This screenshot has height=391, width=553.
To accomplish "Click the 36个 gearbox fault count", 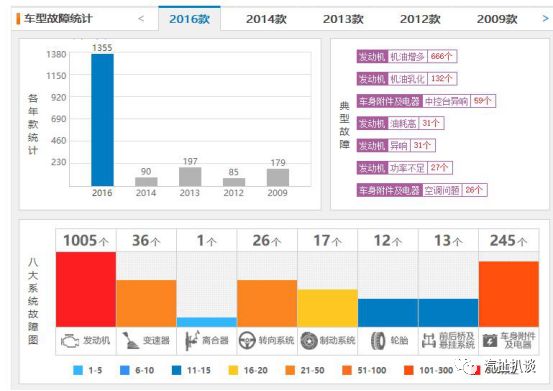I will (x=146, y=241).
